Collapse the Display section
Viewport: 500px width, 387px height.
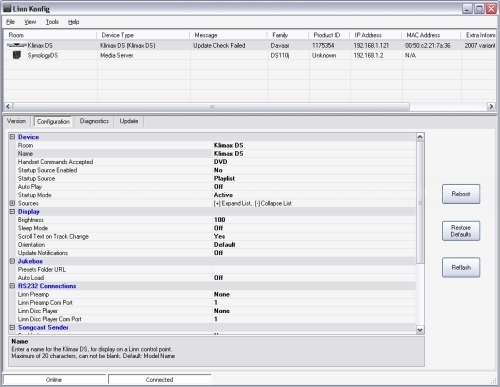coord(12,211)
